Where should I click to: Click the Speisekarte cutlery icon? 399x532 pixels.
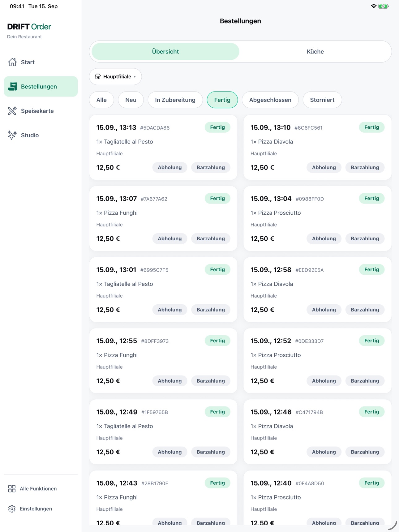12,111
